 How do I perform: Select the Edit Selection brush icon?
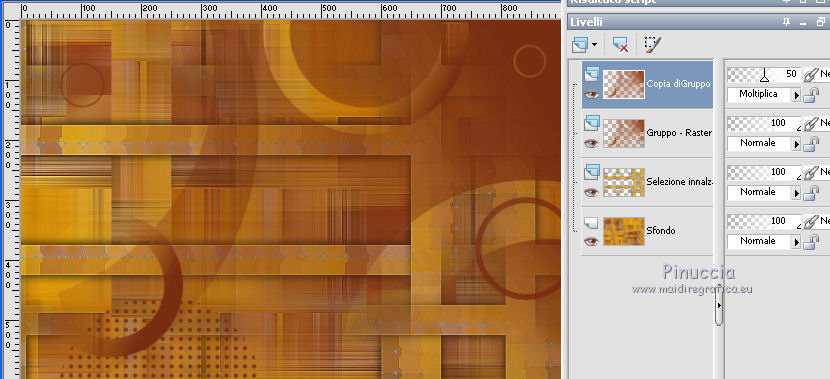(x=653, y=44)
